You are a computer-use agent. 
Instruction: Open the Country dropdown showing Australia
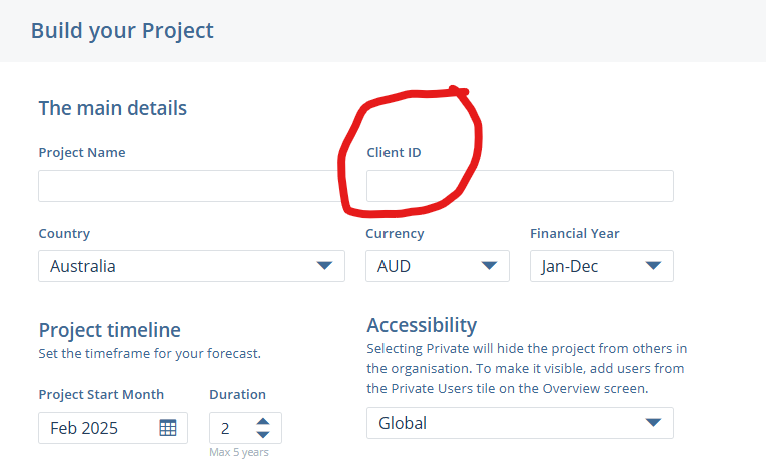pyautogui.click(x=180, y=266)
